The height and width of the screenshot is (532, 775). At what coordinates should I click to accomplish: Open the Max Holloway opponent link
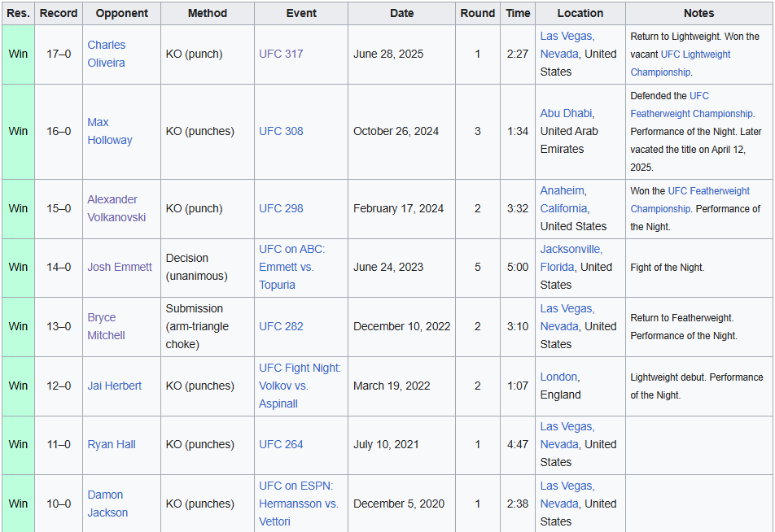click(110, 131)
